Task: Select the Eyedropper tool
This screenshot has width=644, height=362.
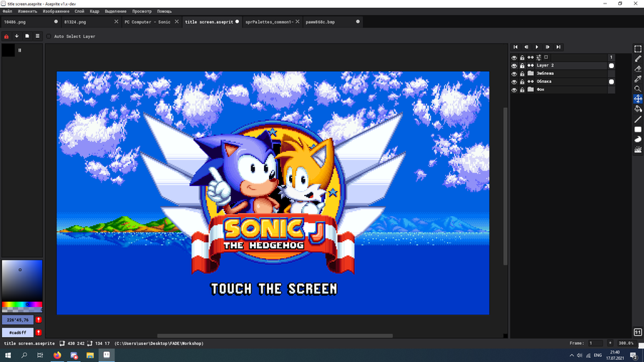Action: click(638, 79)
